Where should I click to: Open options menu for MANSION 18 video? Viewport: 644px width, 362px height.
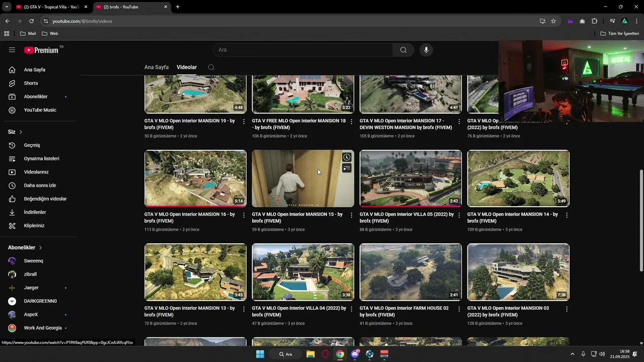click(x=351, y=122)
